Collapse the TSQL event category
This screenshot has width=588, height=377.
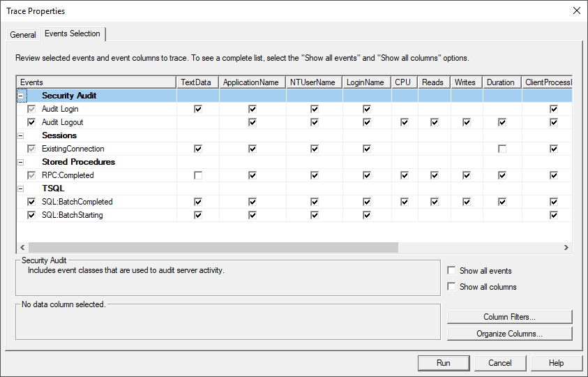(20, 188)
